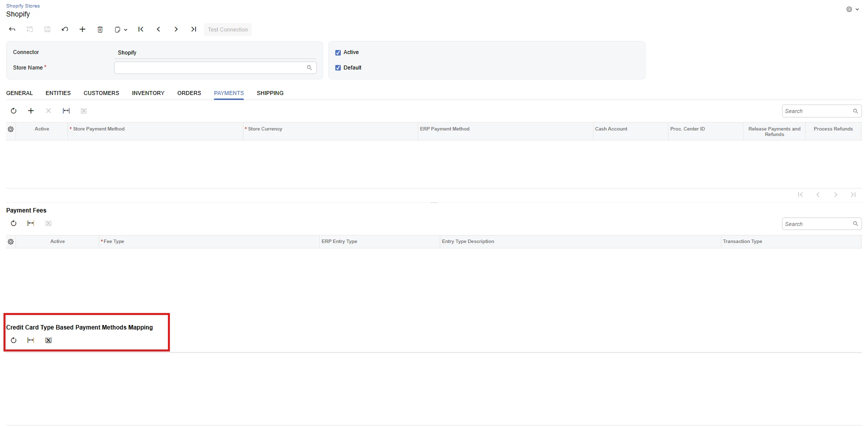Go to the last store record
This screenshot has width=868, height=427.
(193, 29)
